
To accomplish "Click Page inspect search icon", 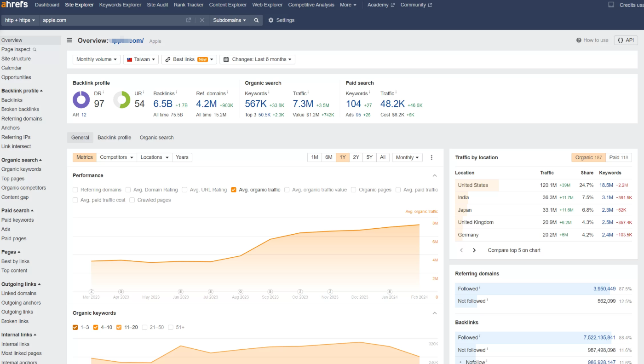I will tap(34, 50).
